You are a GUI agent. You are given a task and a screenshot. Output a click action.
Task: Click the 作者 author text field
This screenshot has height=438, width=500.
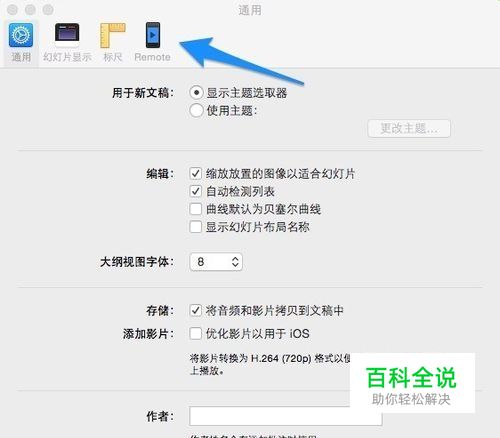286,416
